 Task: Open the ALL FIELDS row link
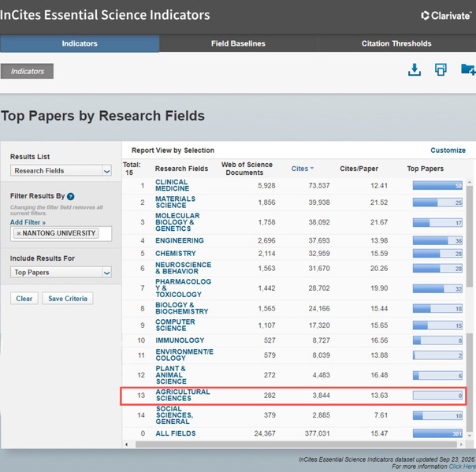pos(176,433)
